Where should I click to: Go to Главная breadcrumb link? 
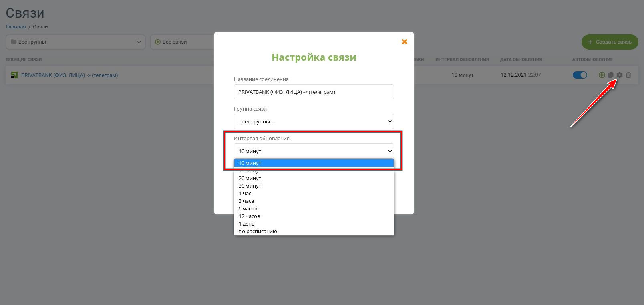(x=16, y=27)
